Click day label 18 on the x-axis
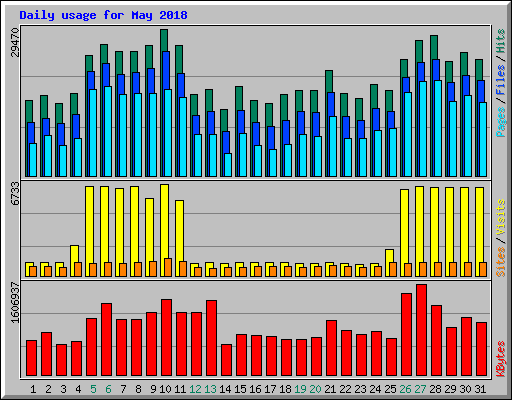This screenshot has width=512, height=400. click(x=285, y=389)
